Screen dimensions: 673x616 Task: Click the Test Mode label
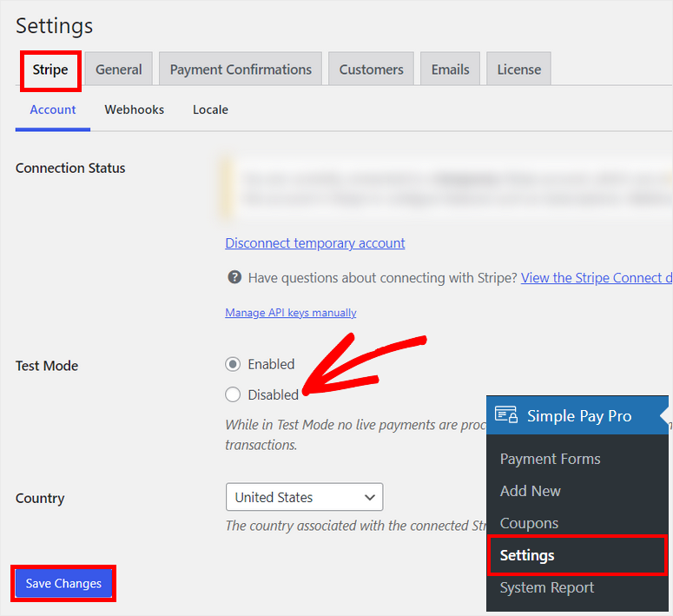[x=47, y=366]
